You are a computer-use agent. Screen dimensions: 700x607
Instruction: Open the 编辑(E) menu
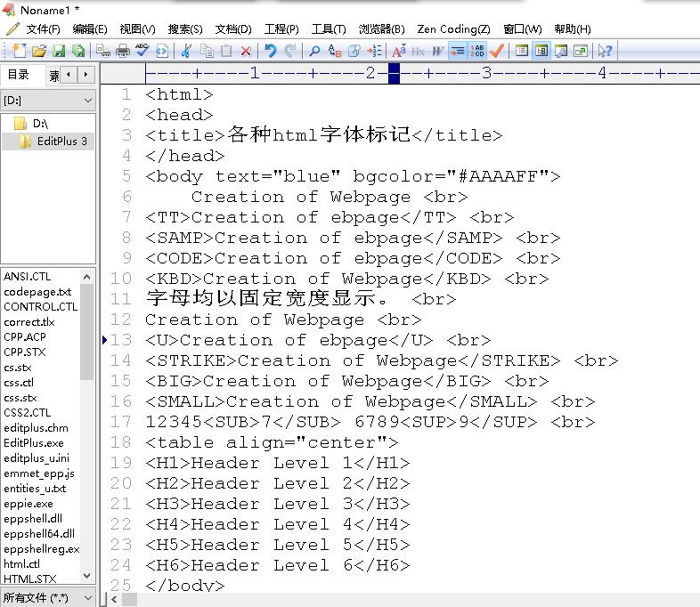[90, 29]
